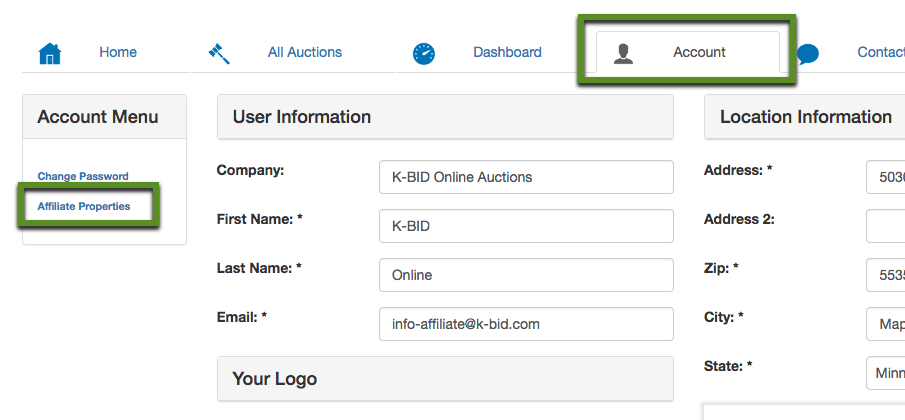Screen dimensions: 905x420
Task: Select the Account tab label
Action: click(699, 52)
